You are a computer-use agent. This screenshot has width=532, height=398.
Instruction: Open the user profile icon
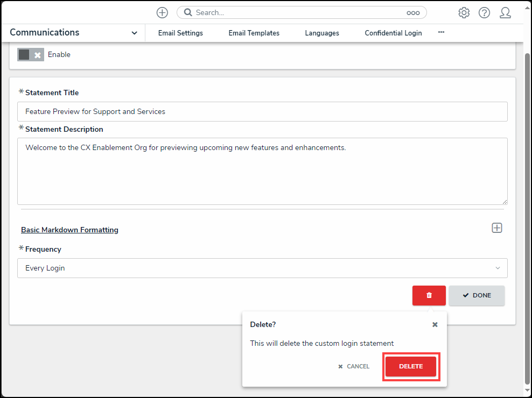(x=505, y=13)
